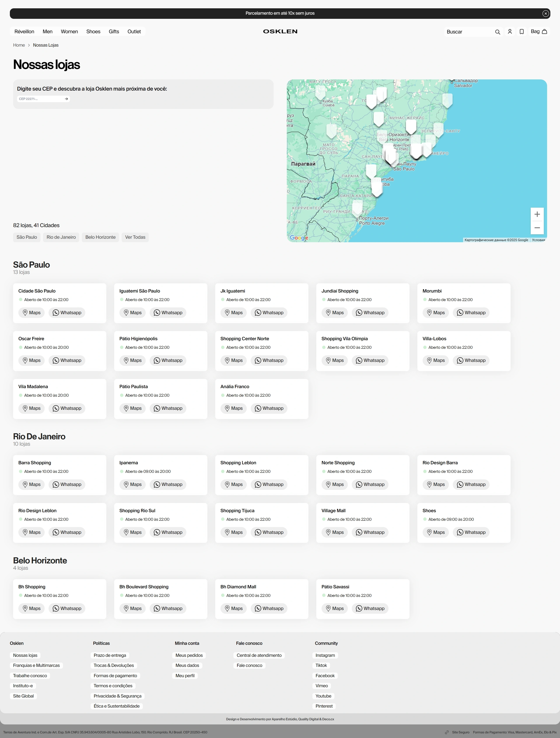Screen dimensions: 560x738
Task: Open Maps for the Pátio Savassi store
Action: pyautogui.click(x=334, y=608)
